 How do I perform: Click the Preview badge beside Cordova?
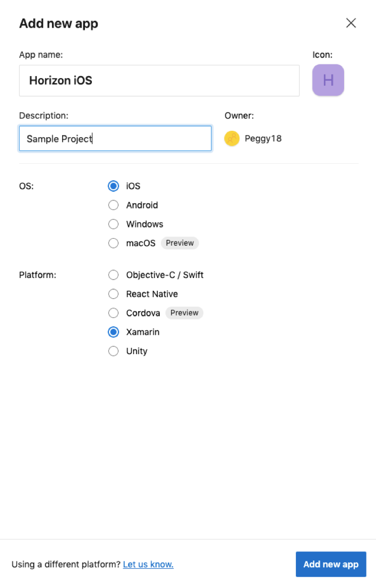click(184, 313)
